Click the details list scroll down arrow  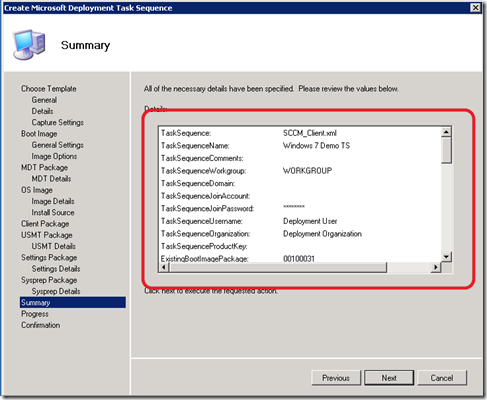click(x=446, y=257)
